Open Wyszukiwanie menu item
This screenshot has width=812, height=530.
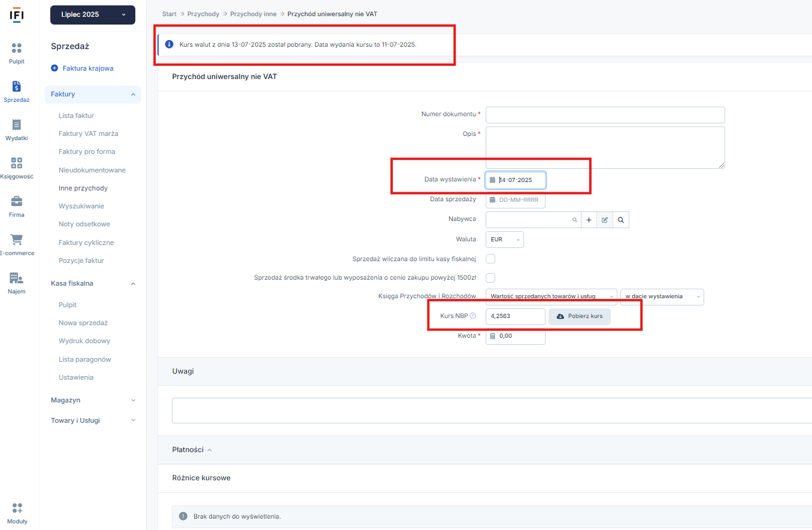point(81,206)
